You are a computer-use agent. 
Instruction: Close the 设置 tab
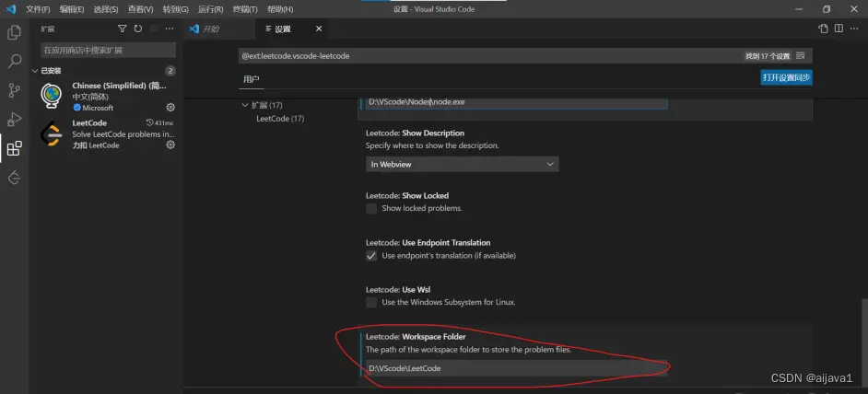coord(319,29)
